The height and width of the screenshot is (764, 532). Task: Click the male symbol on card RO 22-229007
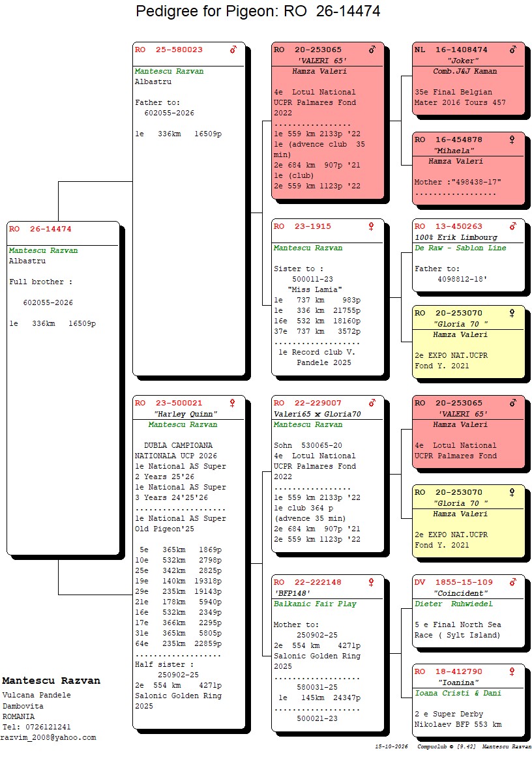click(x=372, y=403)
